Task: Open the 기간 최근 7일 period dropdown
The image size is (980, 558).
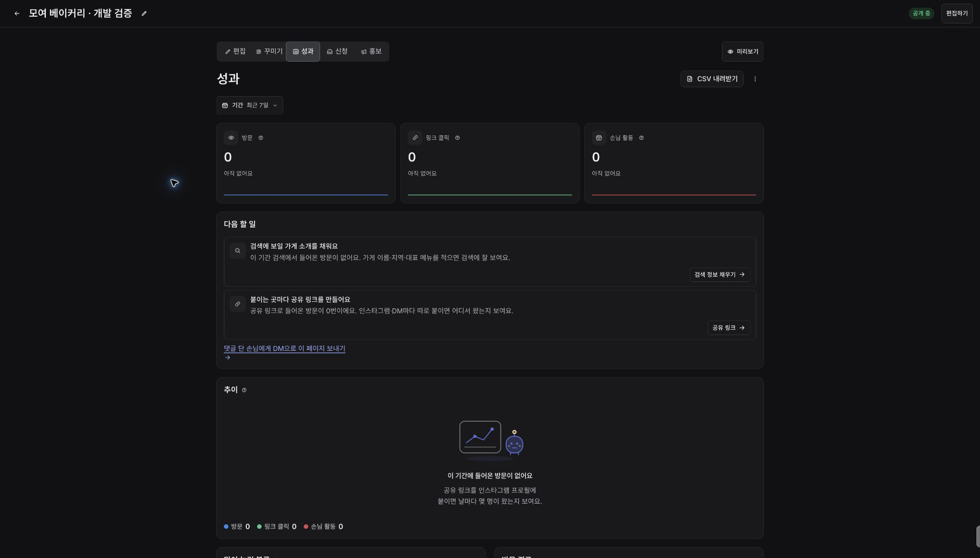Action: [249, 105]
